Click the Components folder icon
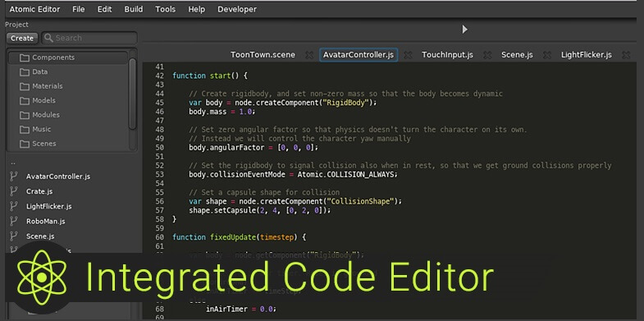The image size is (644, 321). pyautogui.click(x=25, y=57)
